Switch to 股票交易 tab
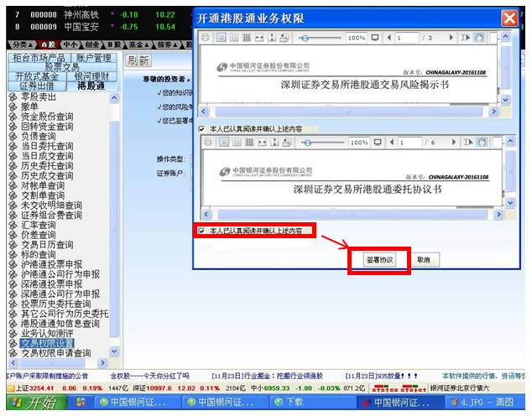Viewport: 532px width, 416px height. [62, 67]
